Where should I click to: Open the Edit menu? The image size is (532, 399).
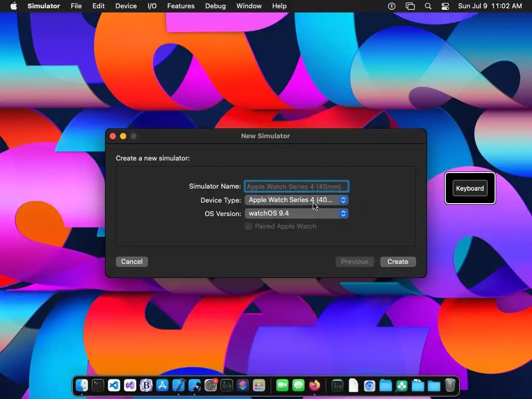point(98,6)
